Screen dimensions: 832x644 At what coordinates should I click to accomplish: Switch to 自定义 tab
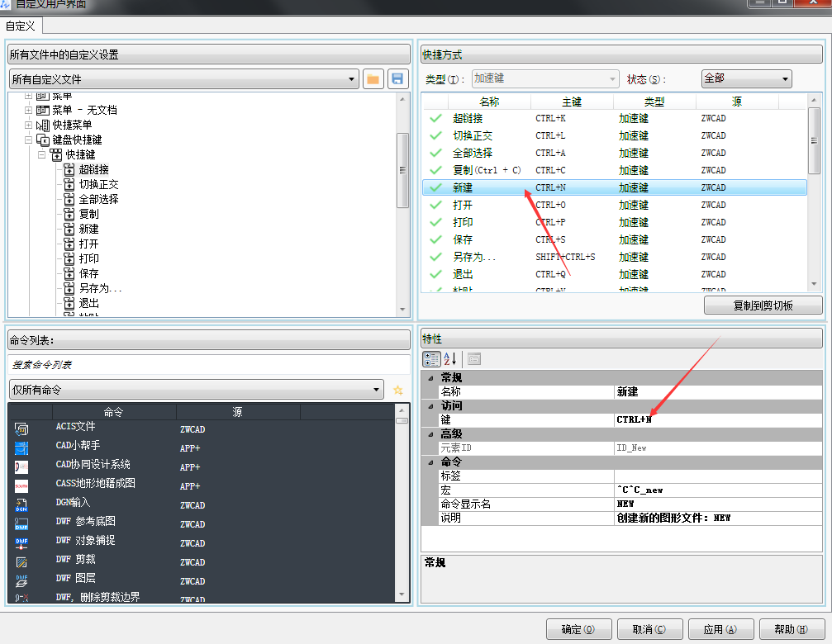click(x=21, y=26)
